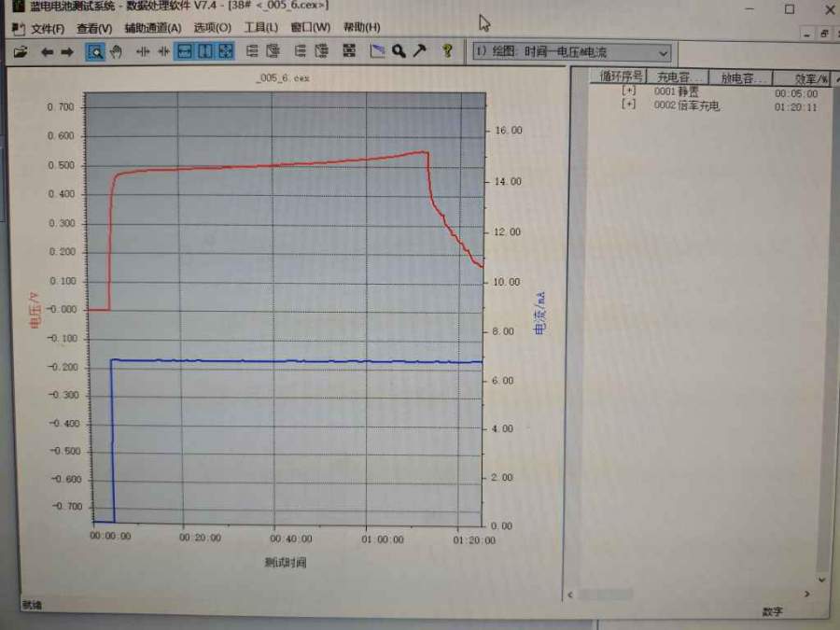Open the chart settings graph icon
Image resolution: width=840 pixels, height=630 pixels.
[x=377, y=51]
